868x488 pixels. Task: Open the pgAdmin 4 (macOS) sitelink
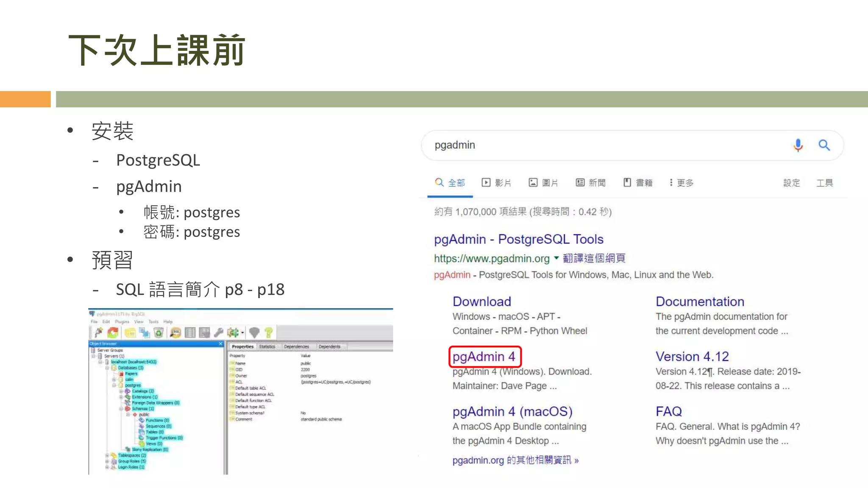pyautogui.click(x=512, y=411)
